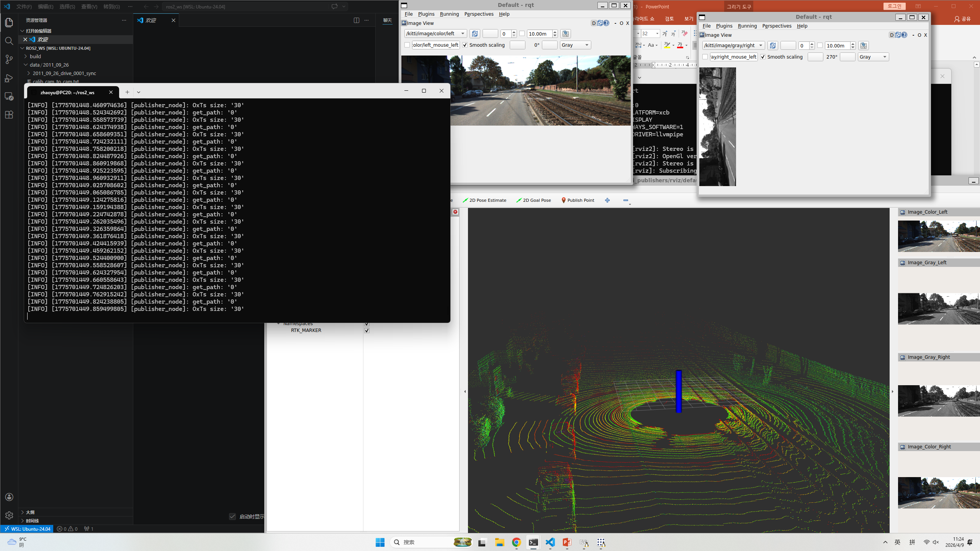Viewport: 980px width, 551px height.
Task: Open the Windows Start button
Action: tap(380, 542)
